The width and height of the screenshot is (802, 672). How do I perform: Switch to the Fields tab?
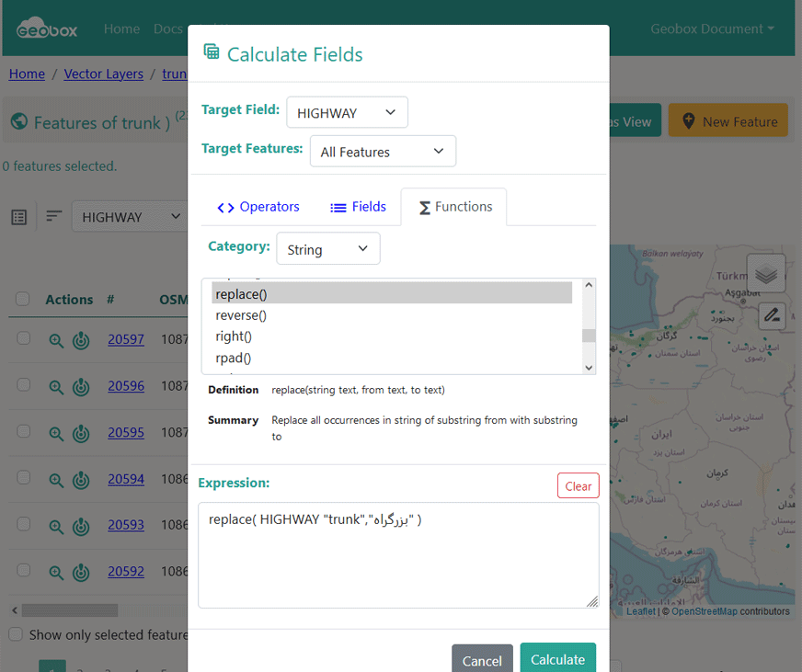point(358,207)
